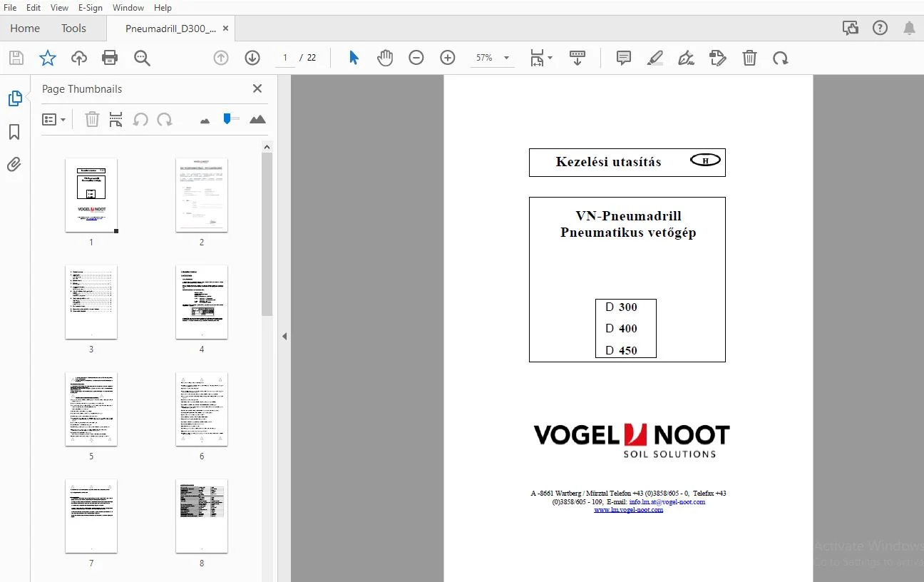
Task: Zoom in with plus icon
Action: pos(448,58)
